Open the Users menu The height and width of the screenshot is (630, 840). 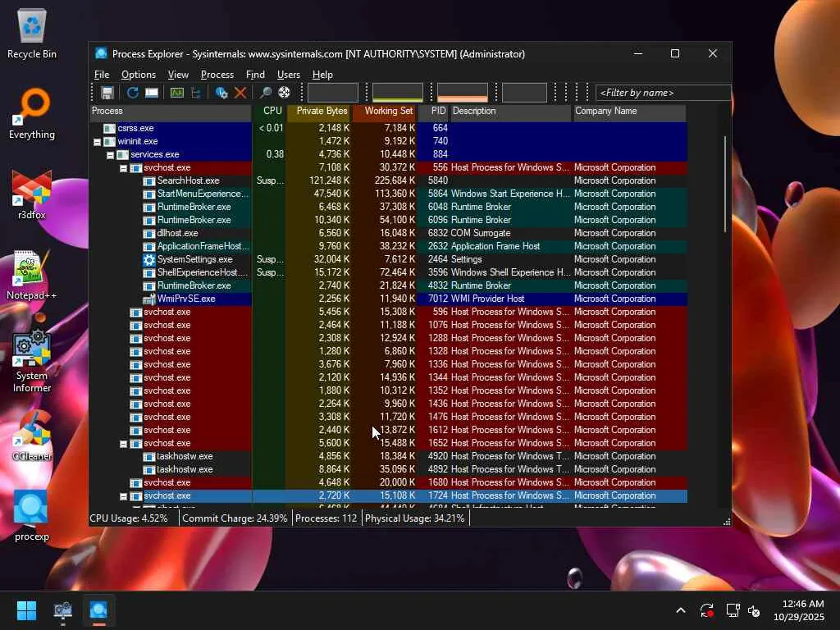(288, 75)
